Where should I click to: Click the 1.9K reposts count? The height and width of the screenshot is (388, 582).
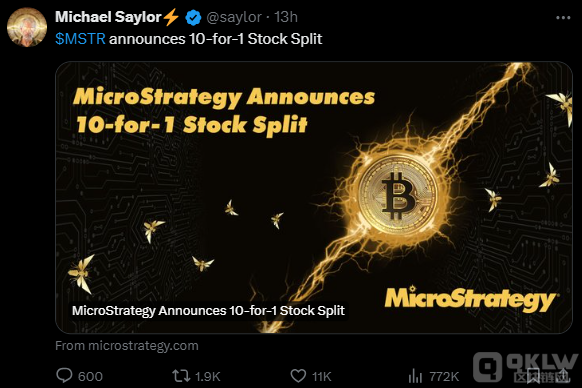coord(207,376)
